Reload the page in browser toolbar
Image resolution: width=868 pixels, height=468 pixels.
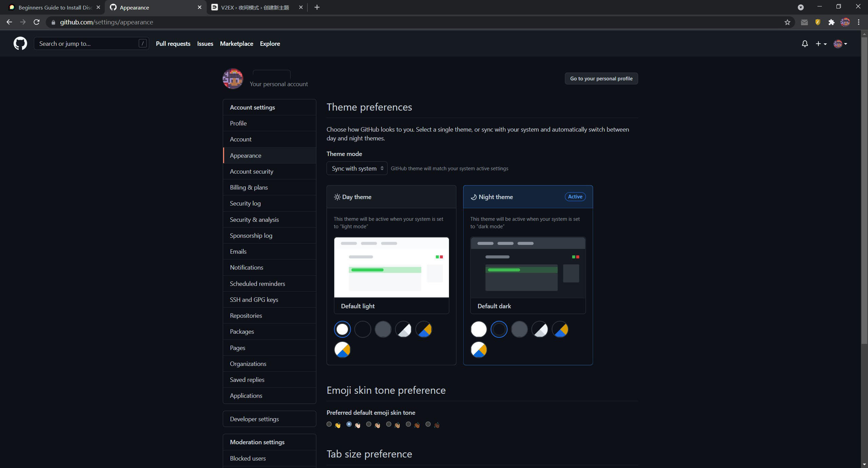37,22
